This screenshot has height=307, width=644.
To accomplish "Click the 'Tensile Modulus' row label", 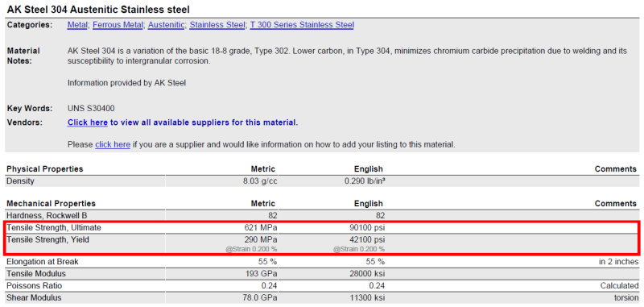I will [x=36, y=273].
